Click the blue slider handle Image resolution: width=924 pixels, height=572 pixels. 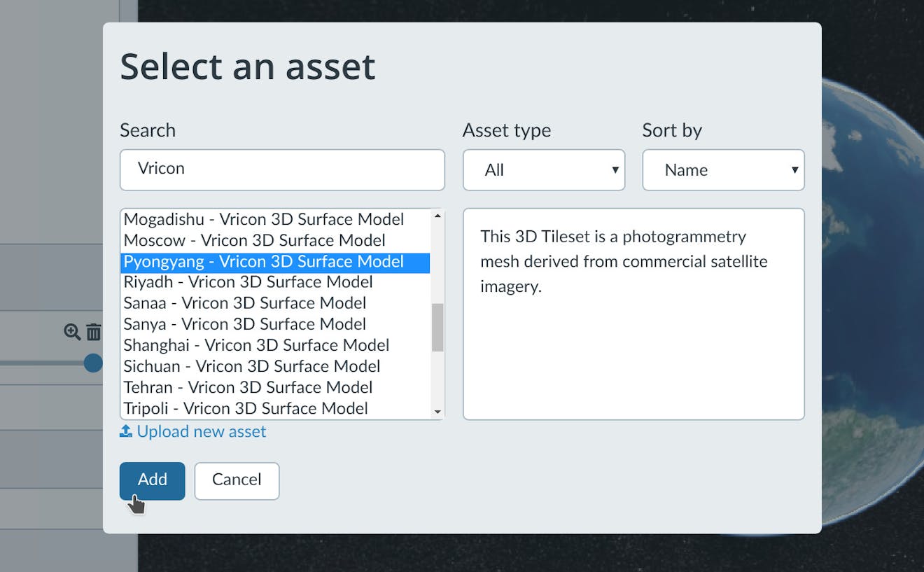(93, 363)
